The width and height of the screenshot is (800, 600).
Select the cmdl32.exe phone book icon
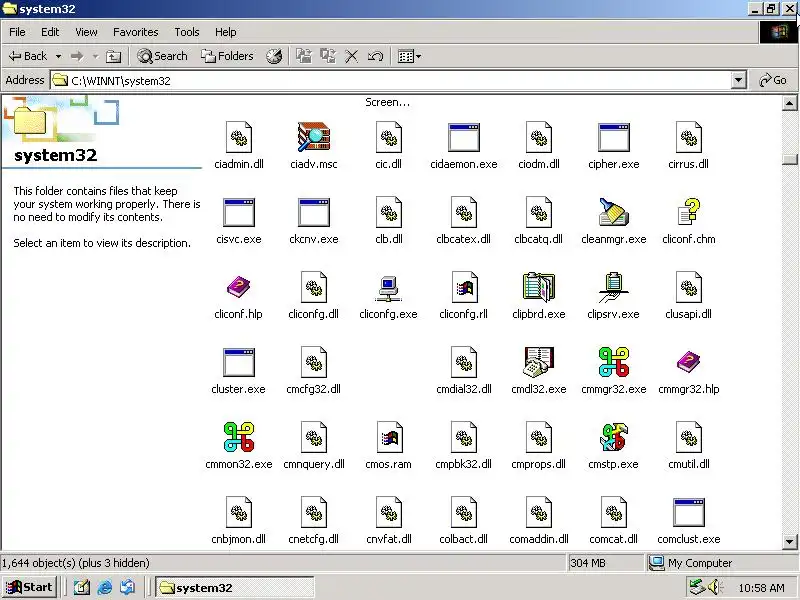click(x=538, y=362)
